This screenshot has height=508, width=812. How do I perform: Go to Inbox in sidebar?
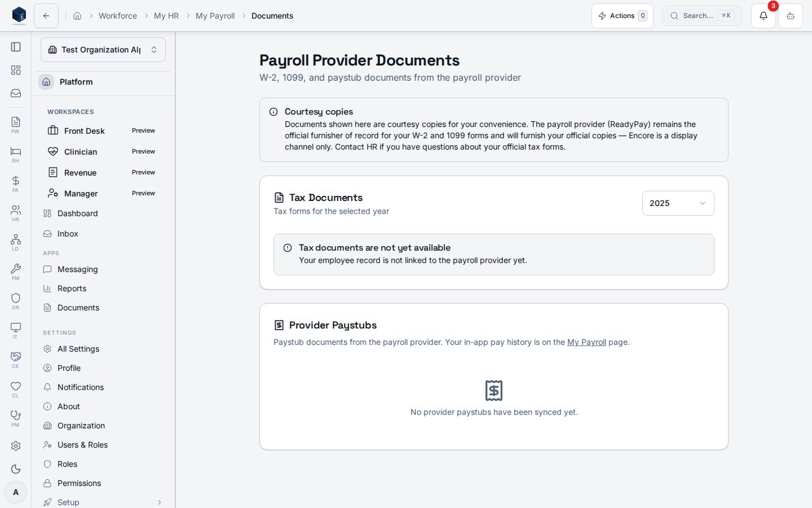point(103,234)
